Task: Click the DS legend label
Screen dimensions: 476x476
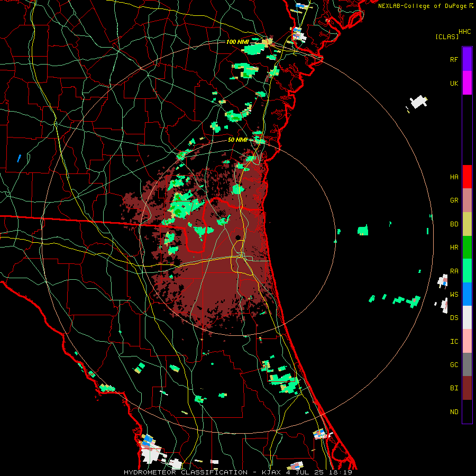Action: 454,318
